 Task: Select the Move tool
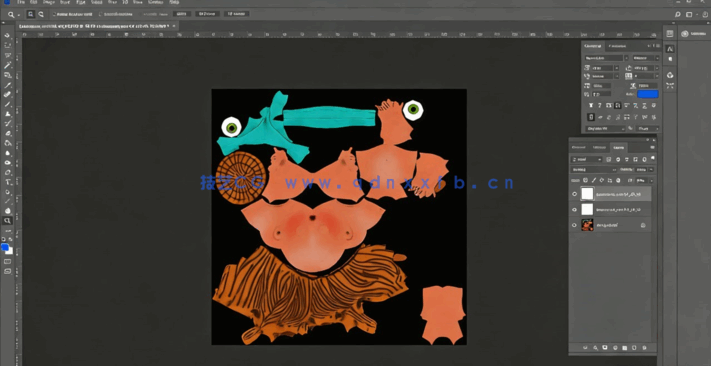click(7, 35)
